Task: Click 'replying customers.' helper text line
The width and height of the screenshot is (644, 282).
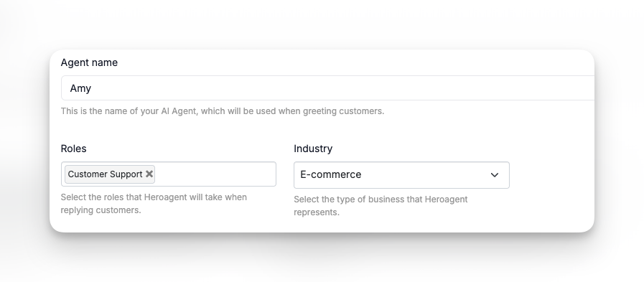Action: [x=101, y=210]
